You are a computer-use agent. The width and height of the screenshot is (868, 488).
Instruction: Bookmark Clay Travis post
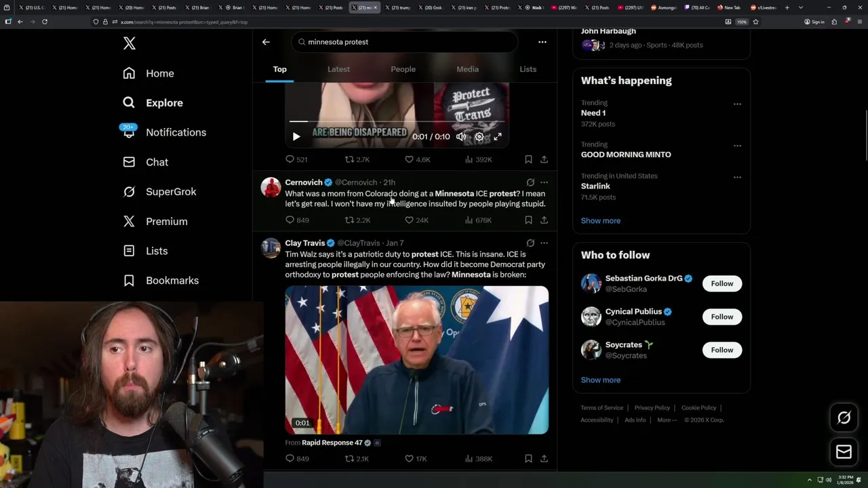[528, 459]
